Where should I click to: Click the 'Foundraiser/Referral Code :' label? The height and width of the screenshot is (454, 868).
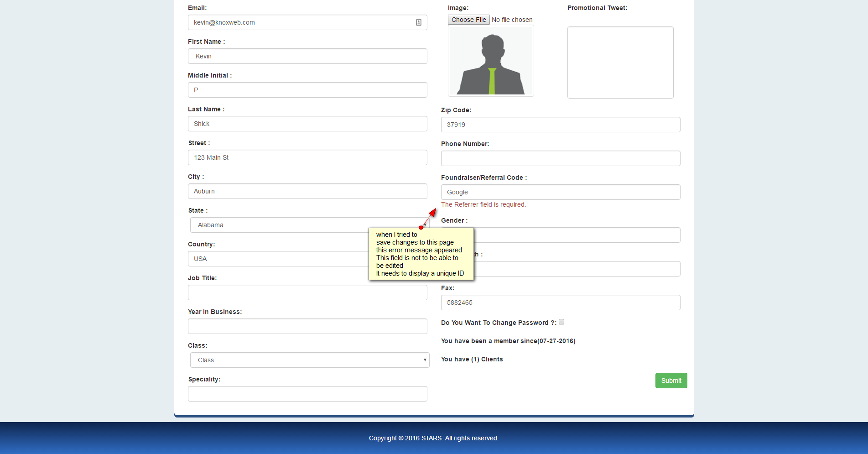click(x=484, y=177)
